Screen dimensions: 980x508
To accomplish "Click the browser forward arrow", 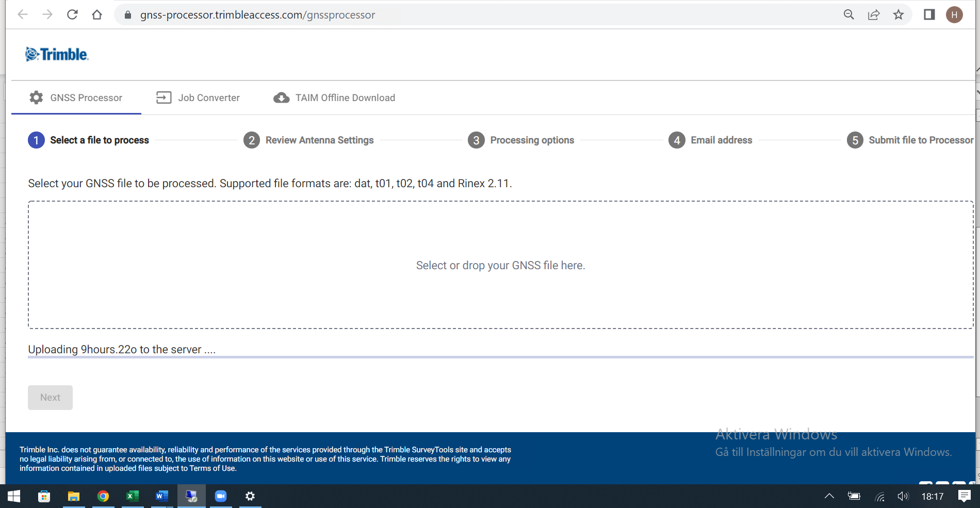I will [47, 14].
